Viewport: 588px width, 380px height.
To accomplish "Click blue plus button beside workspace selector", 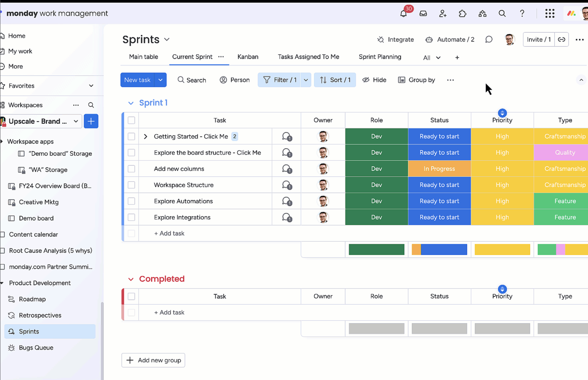I will tap(91, 121).
